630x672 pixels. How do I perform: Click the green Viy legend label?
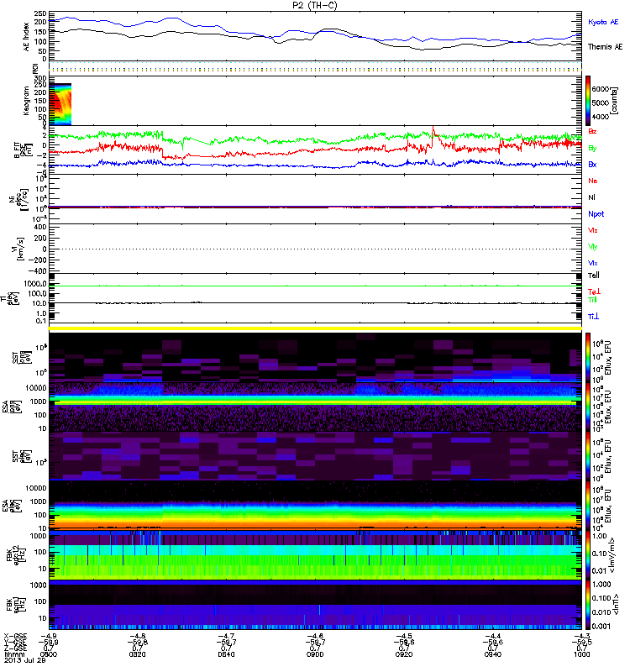[593, 247]
